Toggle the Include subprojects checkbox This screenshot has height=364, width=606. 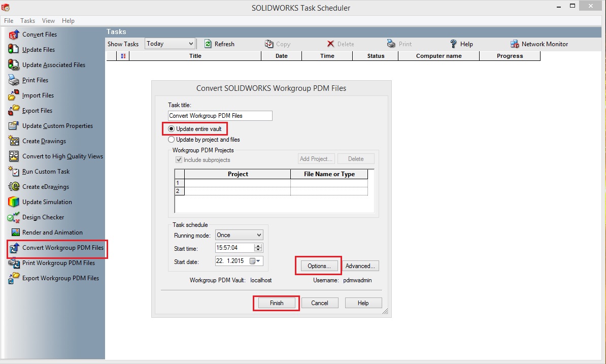click(179, 160)
